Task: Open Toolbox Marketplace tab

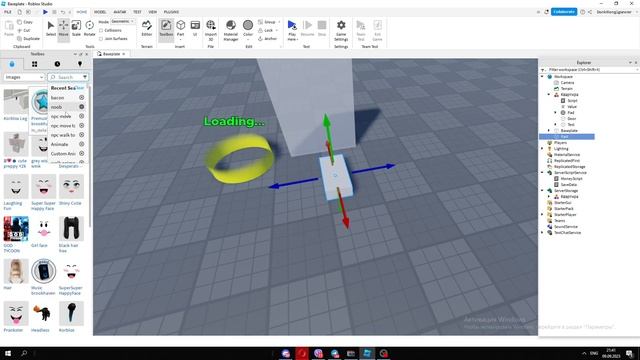Action: [x=12, y=64]
